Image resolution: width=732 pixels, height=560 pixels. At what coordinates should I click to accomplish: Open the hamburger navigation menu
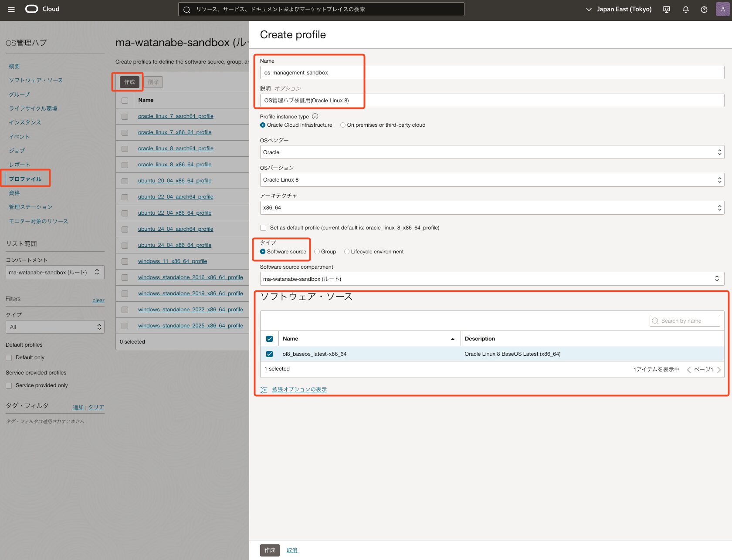[11, 9]
